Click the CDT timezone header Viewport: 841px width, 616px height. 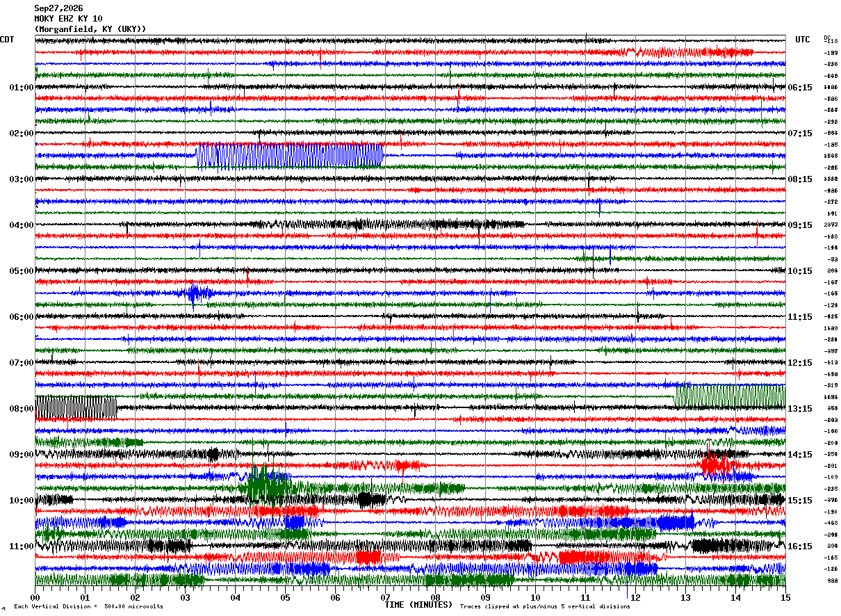pos(7,40)
